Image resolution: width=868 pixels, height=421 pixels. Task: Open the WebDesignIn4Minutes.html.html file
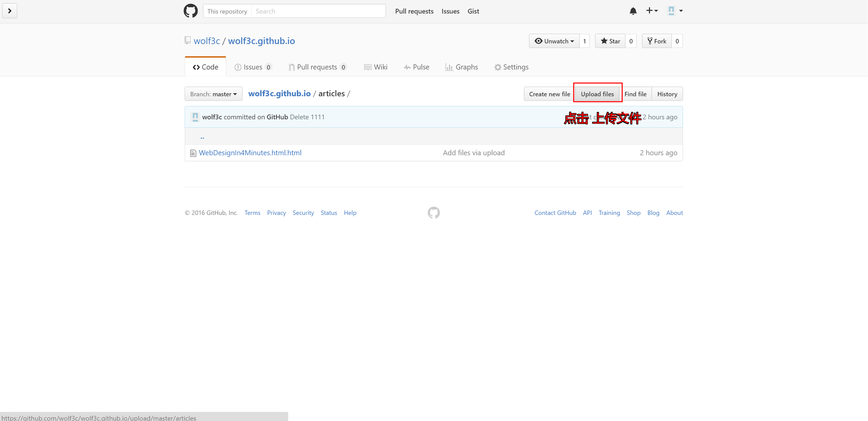tap(250, 153)
